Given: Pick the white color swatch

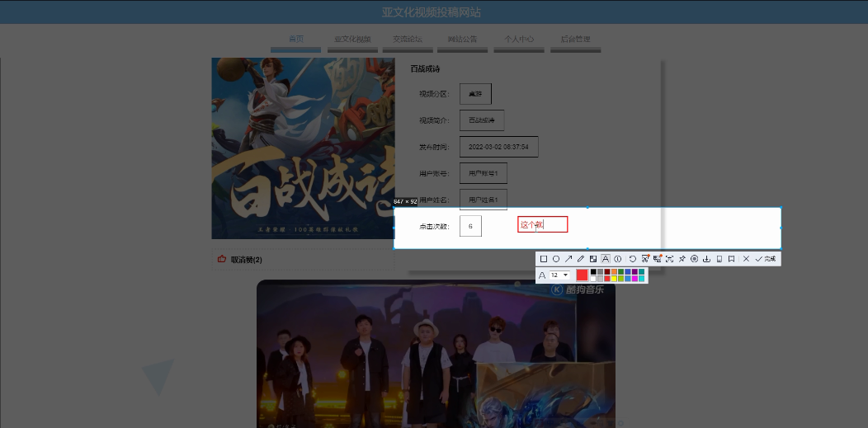Looking at the screenshot, I should [x=593, y=279].
